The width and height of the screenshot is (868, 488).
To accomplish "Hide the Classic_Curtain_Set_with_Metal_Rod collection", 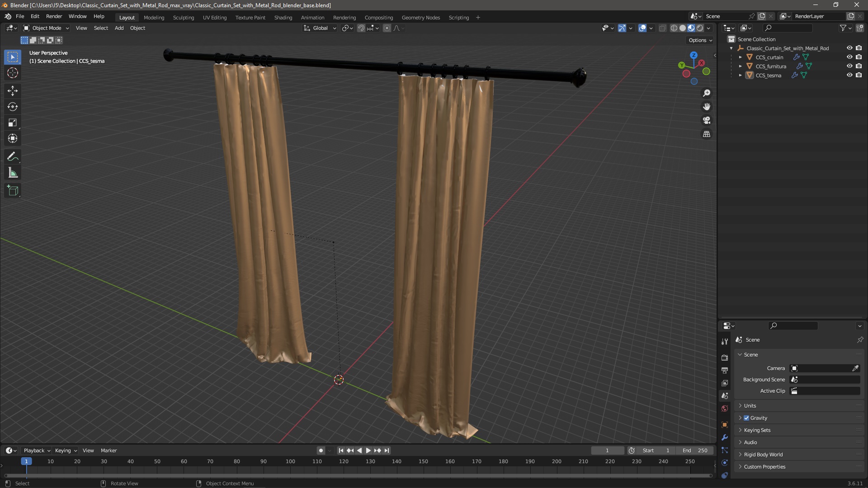I will click(x=849, y=48).
